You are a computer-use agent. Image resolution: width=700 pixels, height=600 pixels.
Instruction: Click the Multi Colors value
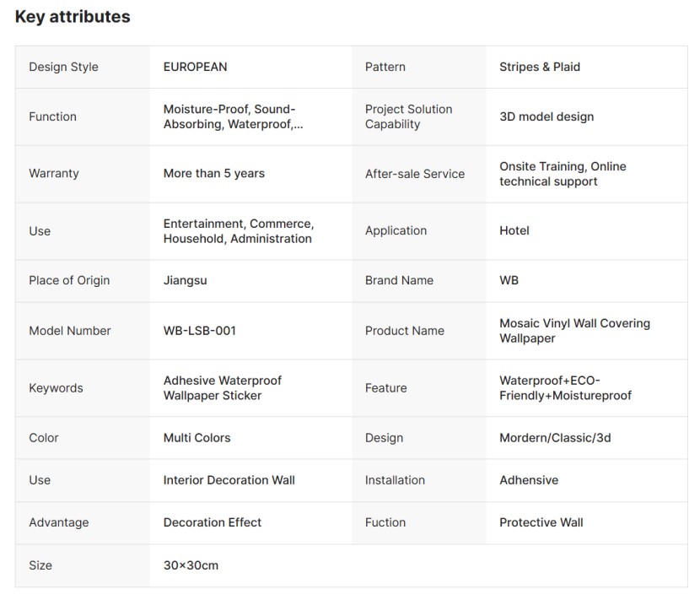point(197,438)
